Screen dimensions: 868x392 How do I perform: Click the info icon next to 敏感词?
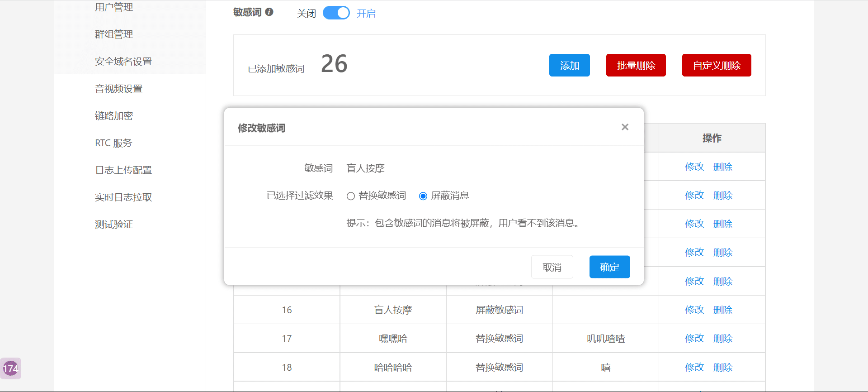click(269, 12)
